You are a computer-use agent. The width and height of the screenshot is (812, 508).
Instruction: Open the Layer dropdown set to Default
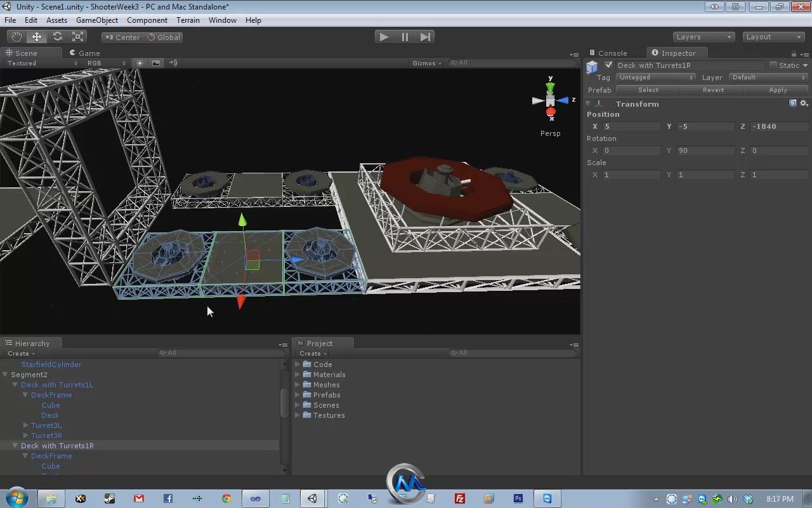pos(769,77)
